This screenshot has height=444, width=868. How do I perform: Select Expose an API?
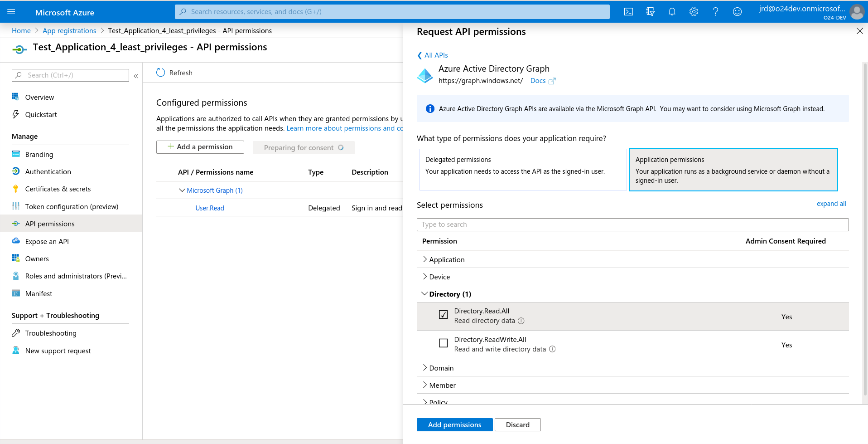47,241
